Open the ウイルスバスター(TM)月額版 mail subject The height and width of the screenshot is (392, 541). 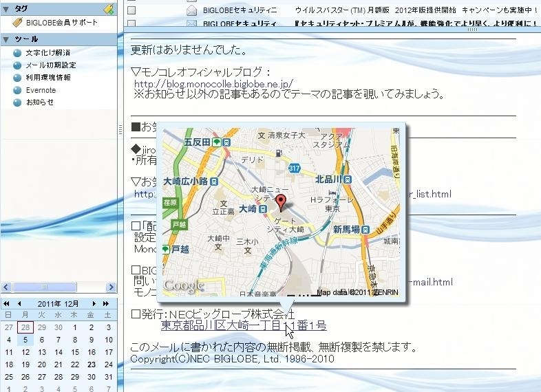tap(416, 10)
